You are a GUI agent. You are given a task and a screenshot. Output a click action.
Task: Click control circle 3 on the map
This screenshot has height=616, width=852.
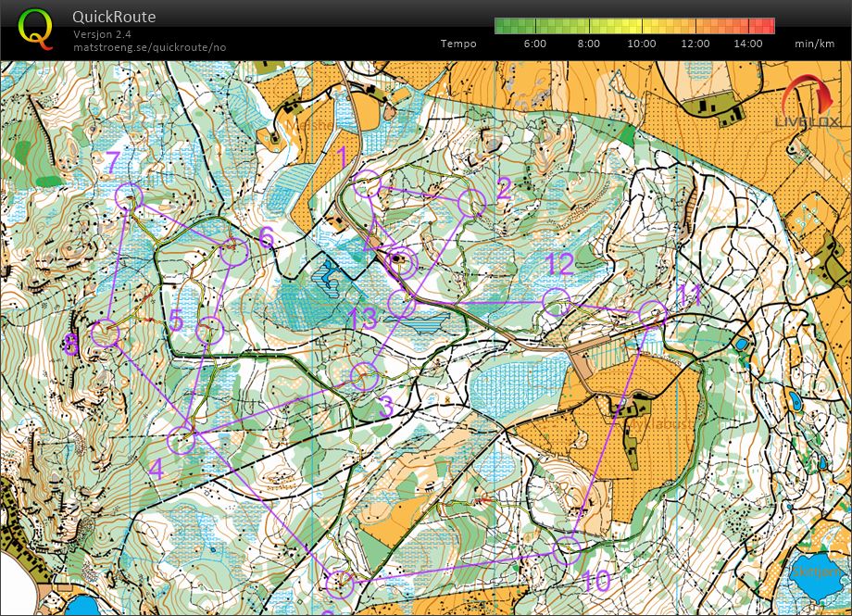366,377
